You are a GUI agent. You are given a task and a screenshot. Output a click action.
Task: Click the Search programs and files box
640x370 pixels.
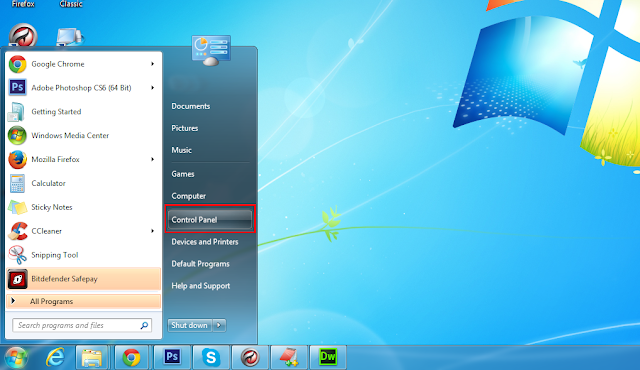pos(82,325)
